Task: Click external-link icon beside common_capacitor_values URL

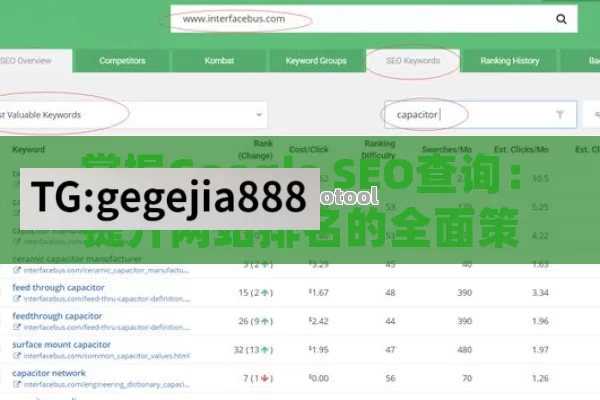Action: click(x=16, y=356)
